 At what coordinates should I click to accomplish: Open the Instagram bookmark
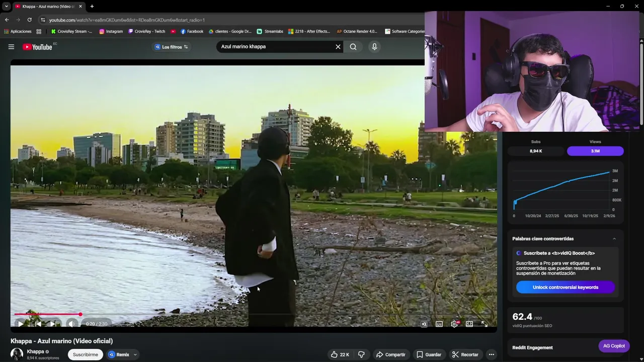pyautogui.click(x=111, y=31)
